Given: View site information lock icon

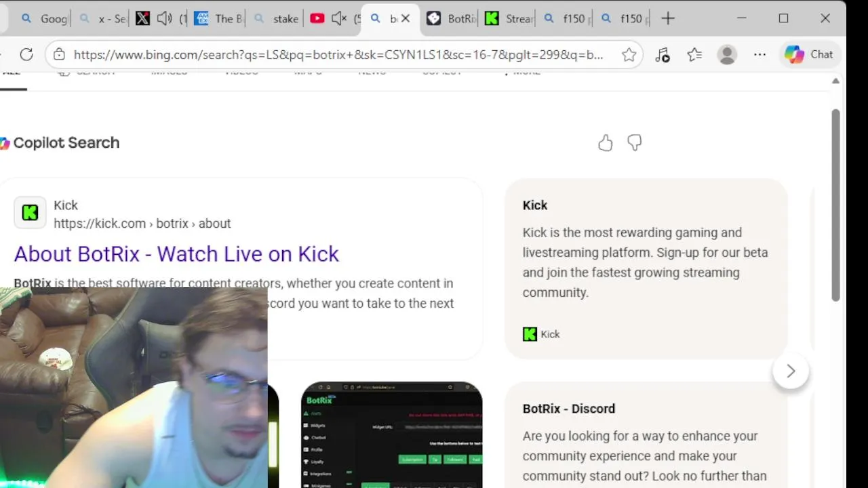Looking at the screenshot, I should [x=59, y=54].
